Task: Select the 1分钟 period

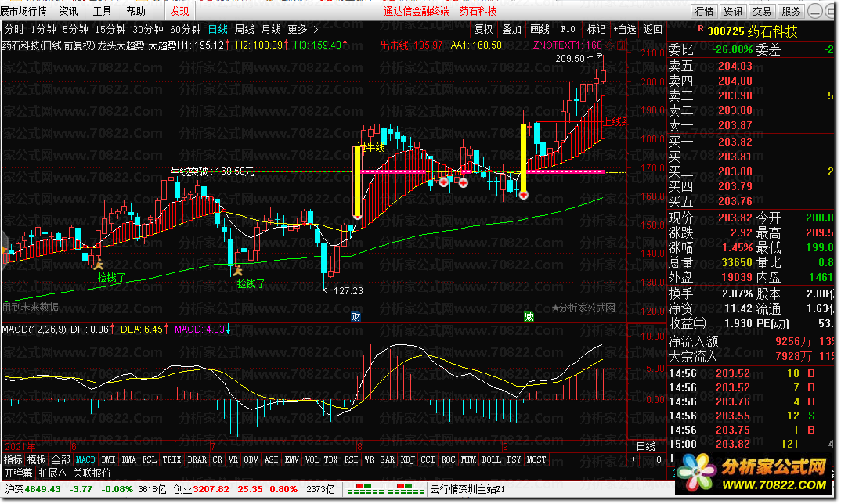Action: click(x=43, y=30)
